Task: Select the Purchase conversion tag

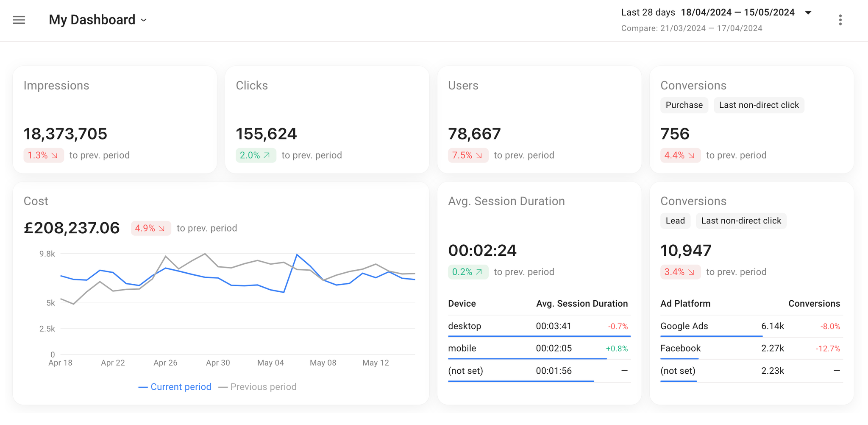Action: pos(684,105)
